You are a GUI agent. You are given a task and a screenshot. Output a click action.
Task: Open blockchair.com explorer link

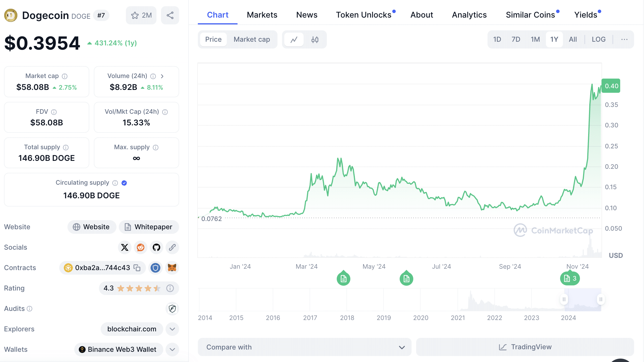click(132, 329)
